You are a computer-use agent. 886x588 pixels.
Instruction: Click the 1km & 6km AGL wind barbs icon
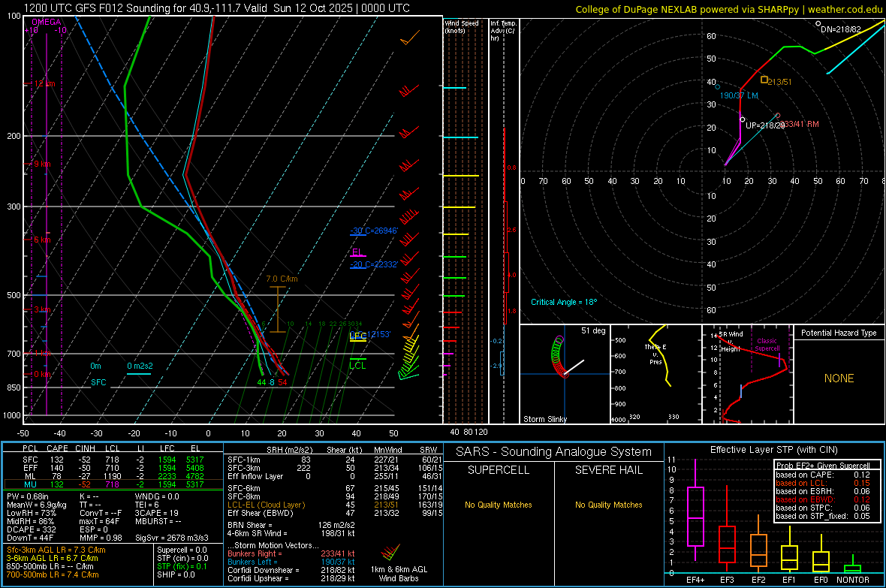click(x=390, y=552)
